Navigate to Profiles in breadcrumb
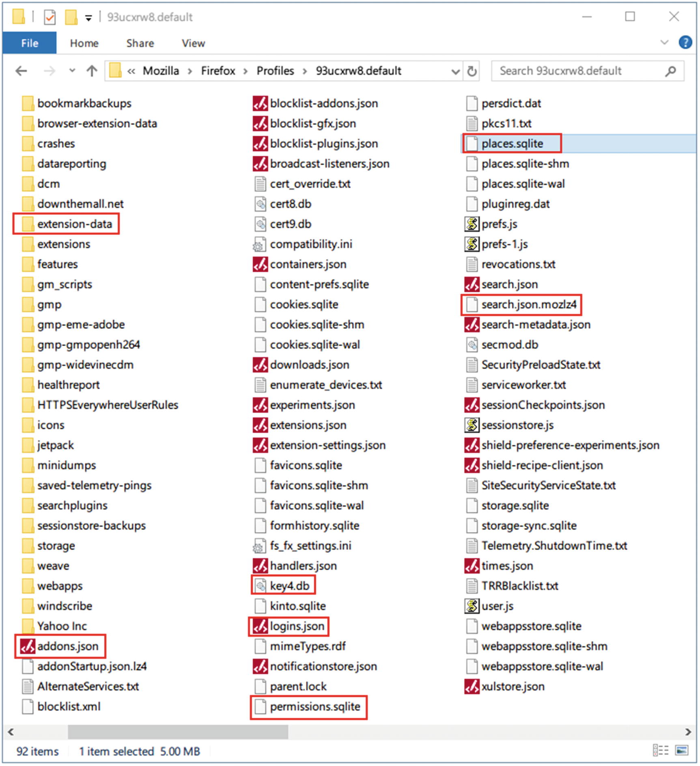This screenshot has width=700, height=766. pyautogui.click(x=275, y=71)
